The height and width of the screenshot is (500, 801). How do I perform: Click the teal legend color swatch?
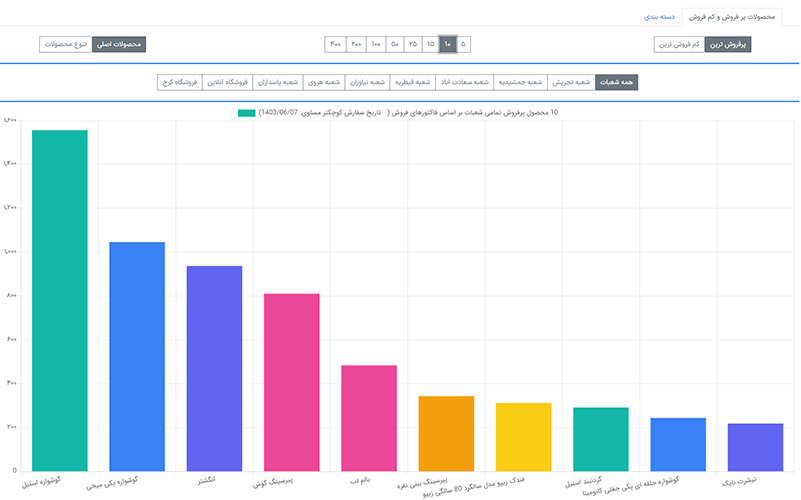247,113
